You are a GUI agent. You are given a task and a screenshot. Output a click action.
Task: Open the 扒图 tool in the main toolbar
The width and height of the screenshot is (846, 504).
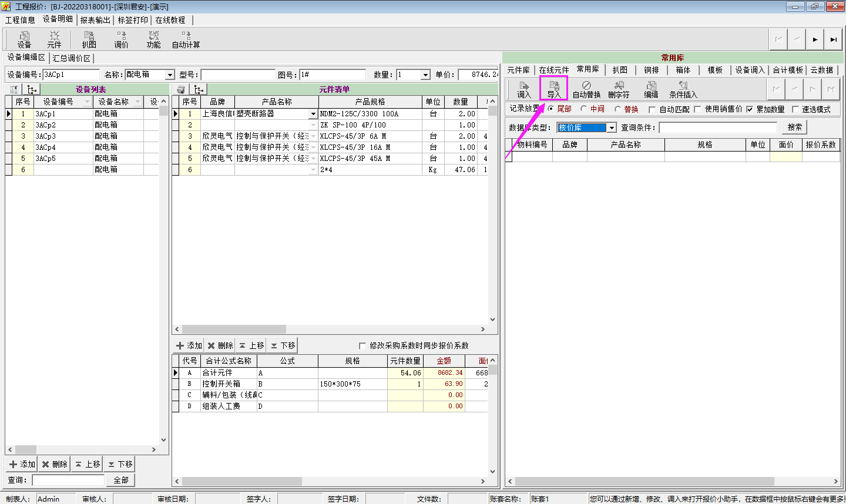pos(89,39)
